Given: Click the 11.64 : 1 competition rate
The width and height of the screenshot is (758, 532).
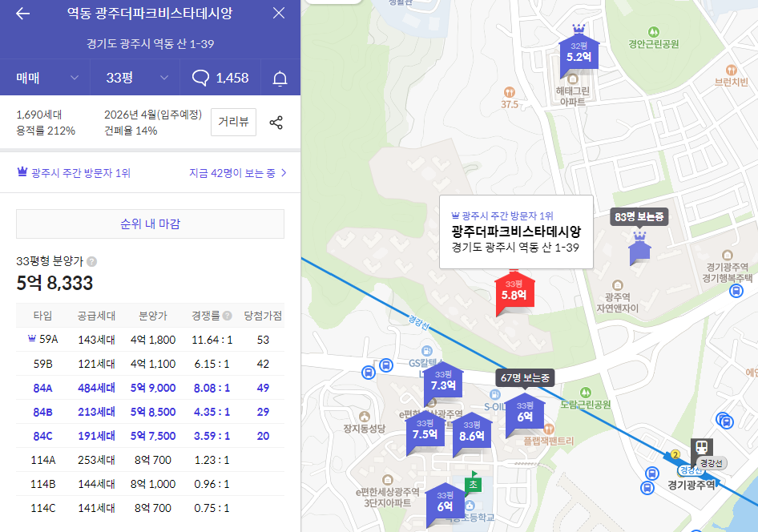Looking at the screenshot, I should tap(212, 340).
